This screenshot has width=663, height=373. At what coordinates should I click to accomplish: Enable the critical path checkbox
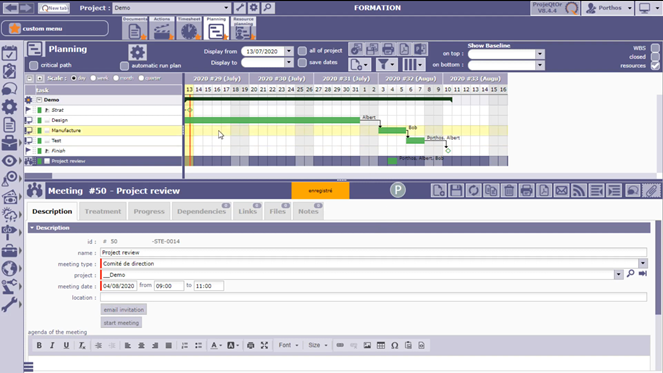click(33, 65)
